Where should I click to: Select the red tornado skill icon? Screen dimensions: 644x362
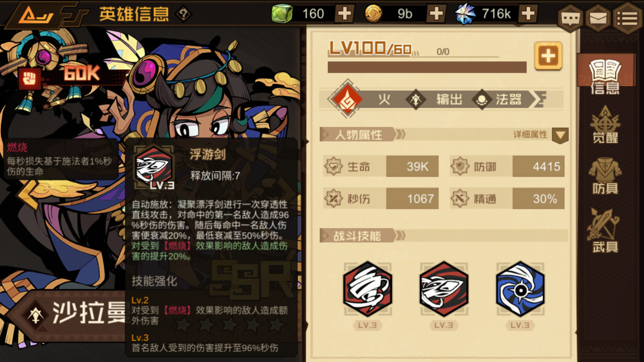[x=367, y=288]
